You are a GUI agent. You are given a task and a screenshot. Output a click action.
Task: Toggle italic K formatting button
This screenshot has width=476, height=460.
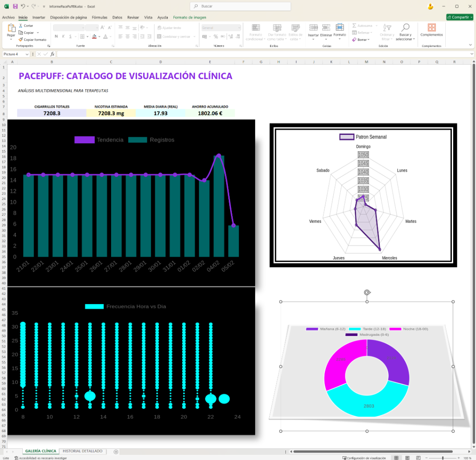point(63,36)
